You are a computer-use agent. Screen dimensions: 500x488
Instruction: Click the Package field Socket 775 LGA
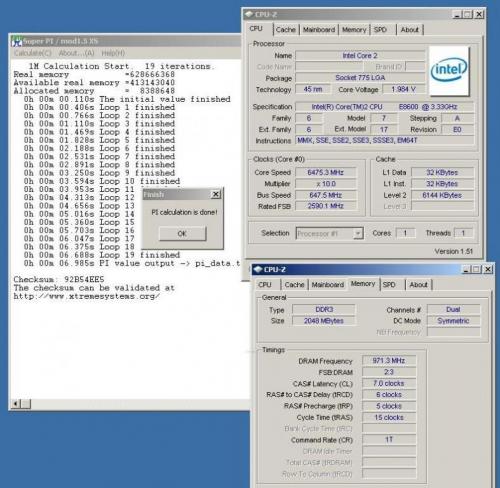coord(360,78)
